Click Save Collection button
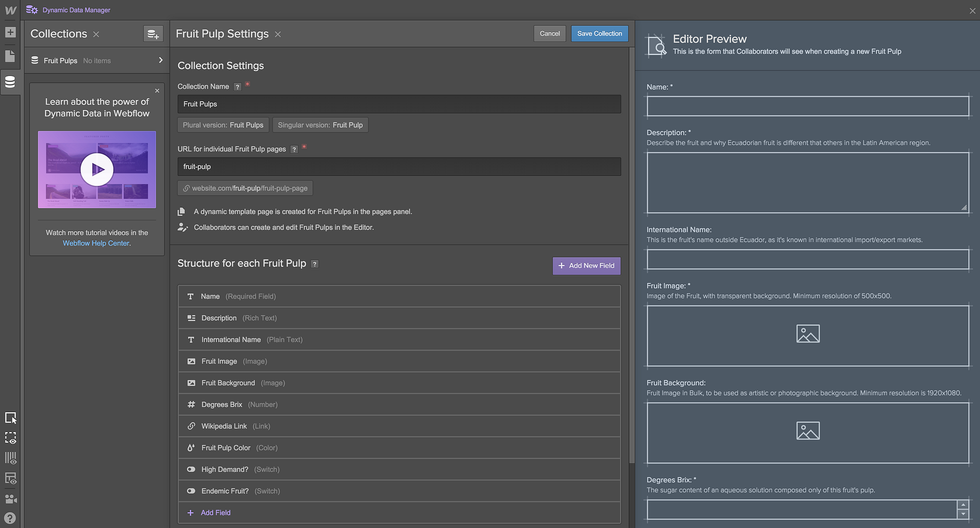This screenshot has width=980, height=528. pyautogui.click(x=599, y=34)
